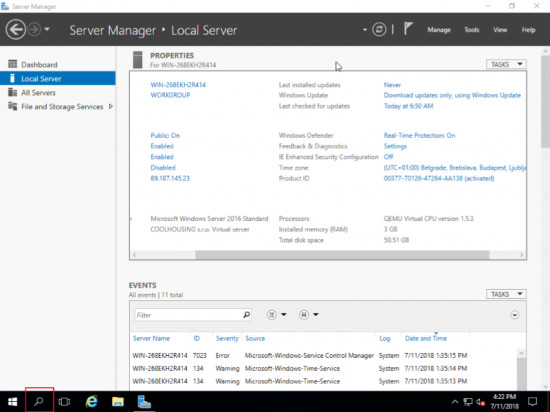Expand the events criteria chevron button

point(515,315)
